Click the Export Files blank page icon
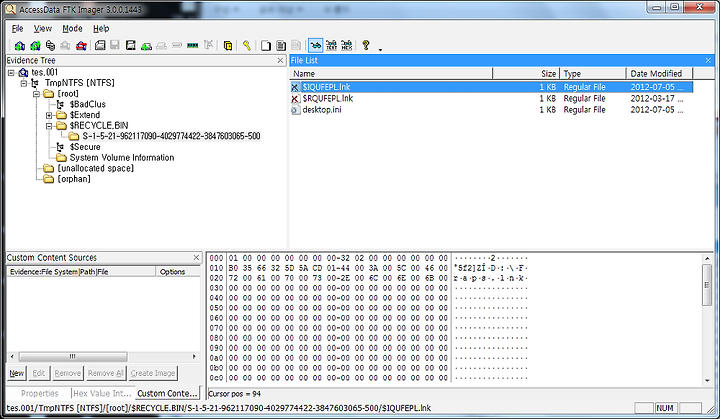 point(265,45)
